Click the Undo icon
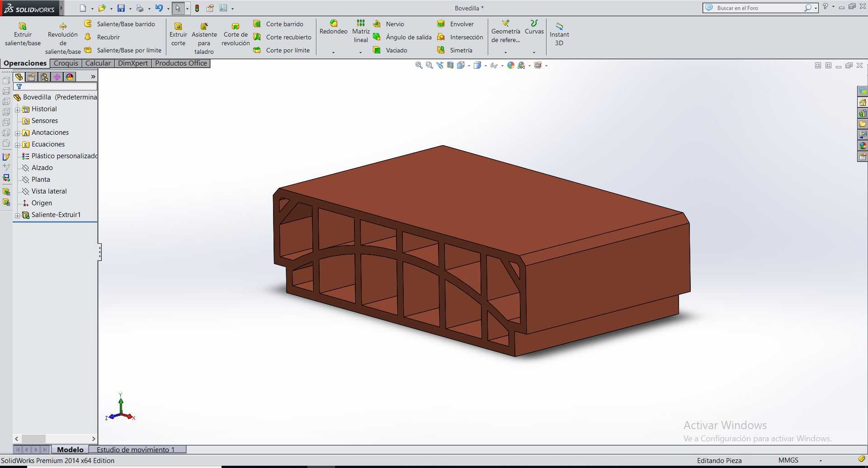Screen dimensions: 868x468 pyautogui.click(x=159, y=8)
